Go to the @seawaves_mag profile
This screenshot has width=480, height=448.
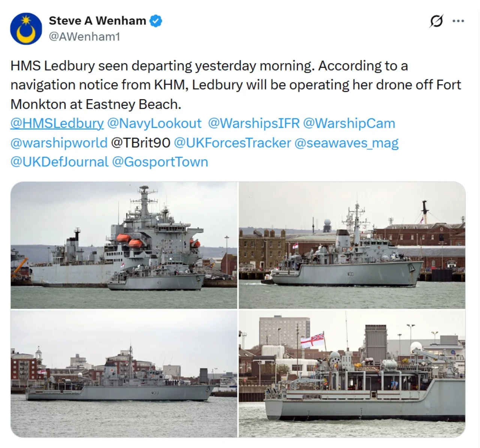tap(346, 143)
